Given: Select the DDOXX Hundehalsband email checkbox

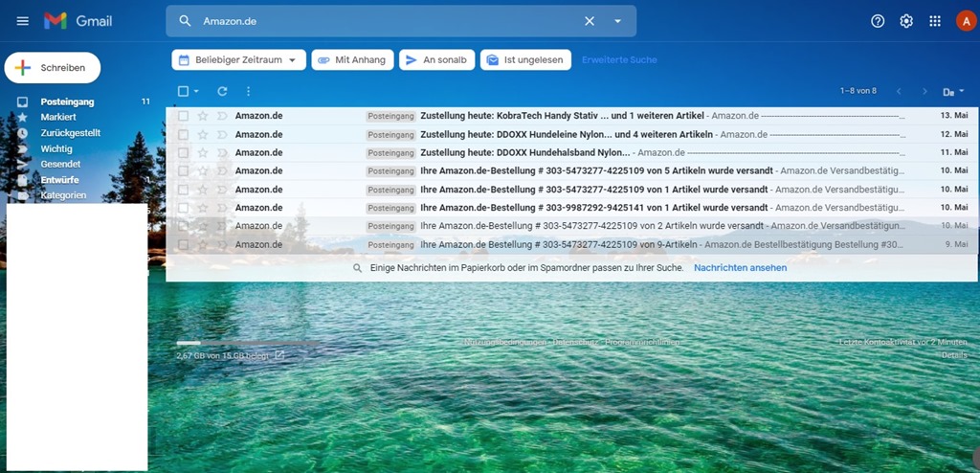Looking at the screenshot, I should click(x=183, y=152).
